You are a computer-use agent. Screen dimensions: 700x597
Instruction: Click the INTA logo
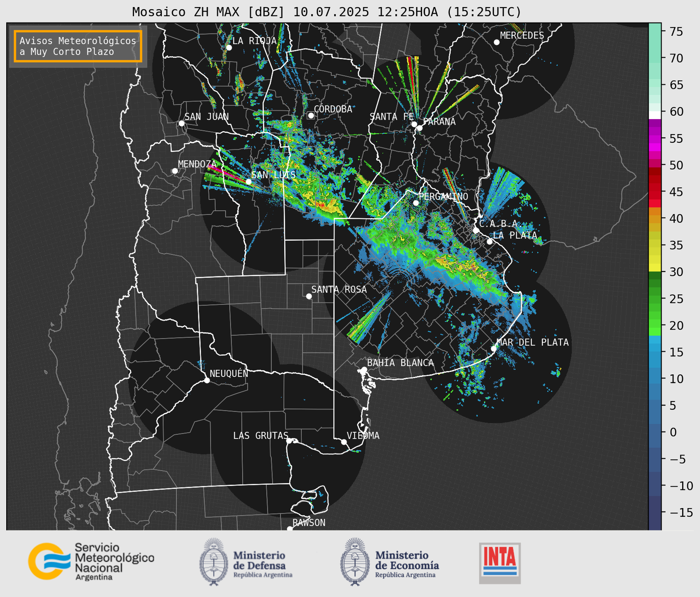(x=500, y=563)
